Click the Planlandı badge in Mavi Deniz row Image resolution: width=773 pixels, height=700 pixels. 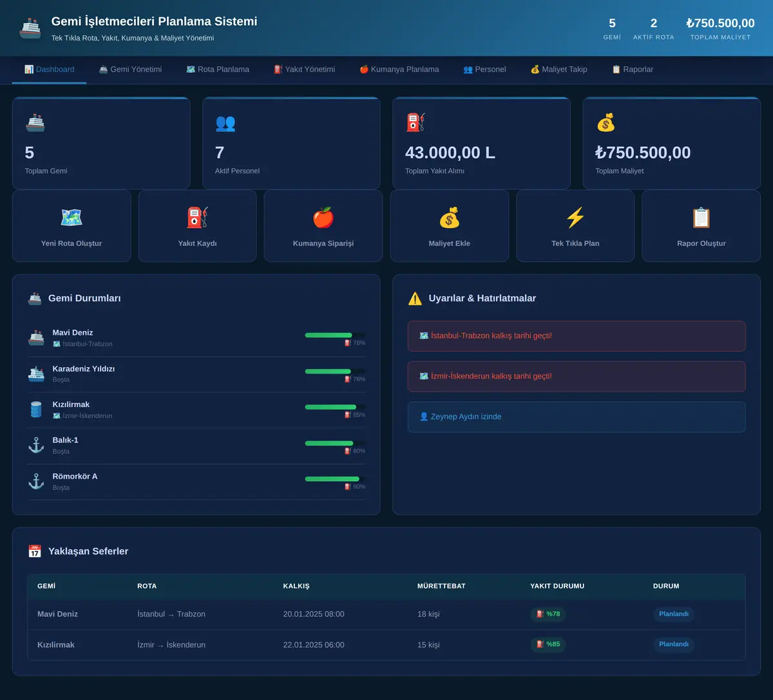pos(674,614)
